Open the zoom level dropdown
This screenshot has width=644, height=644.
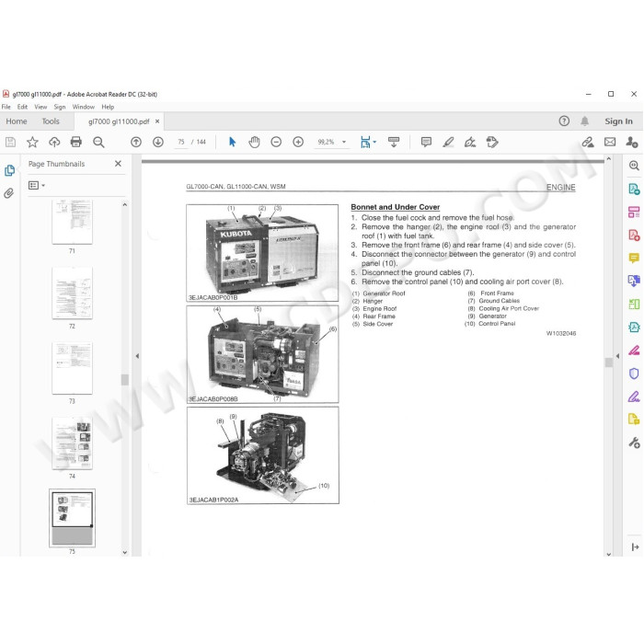pos(344,142)
